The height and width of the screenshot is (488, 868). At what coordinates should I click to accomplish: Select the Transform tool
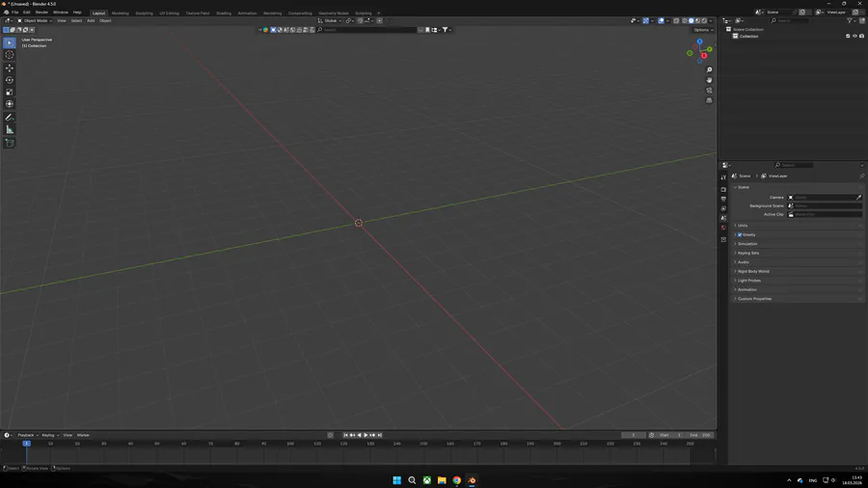(10, 104)
